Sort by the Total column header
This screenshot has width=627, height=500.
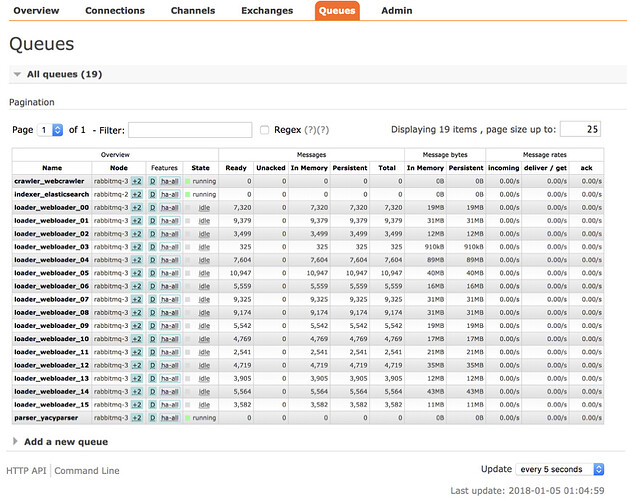387,168
